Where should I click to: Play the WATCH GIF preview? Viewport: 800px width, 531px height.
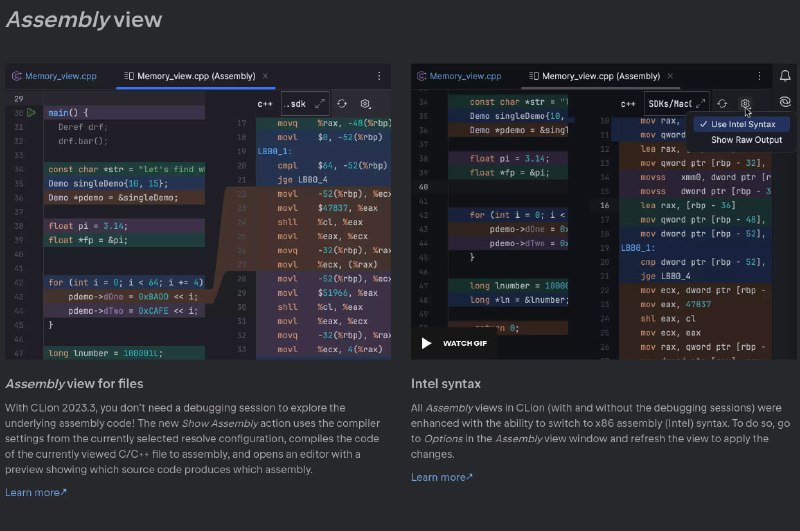[454, 343]
